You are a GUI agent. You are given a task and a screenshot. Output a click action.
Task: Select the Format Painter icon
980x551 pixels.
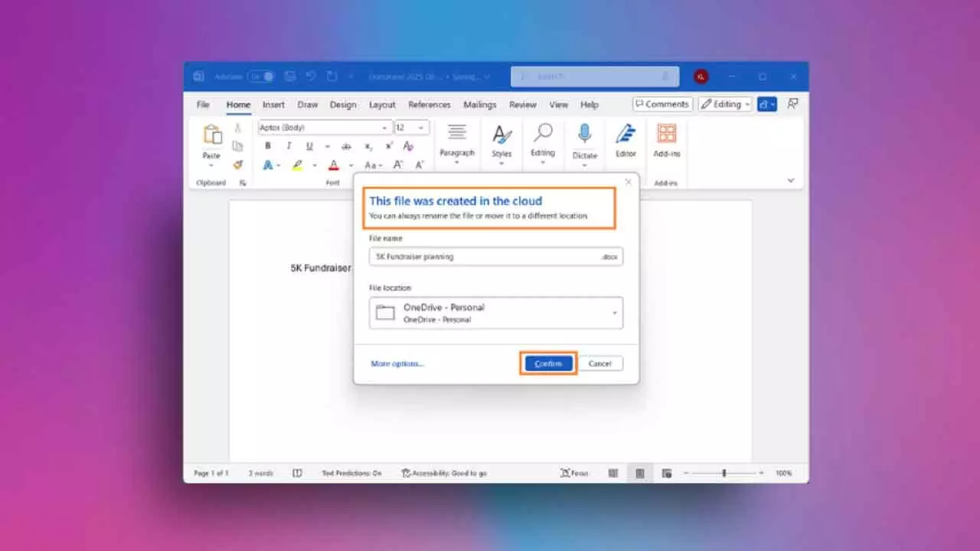point(237,165)
